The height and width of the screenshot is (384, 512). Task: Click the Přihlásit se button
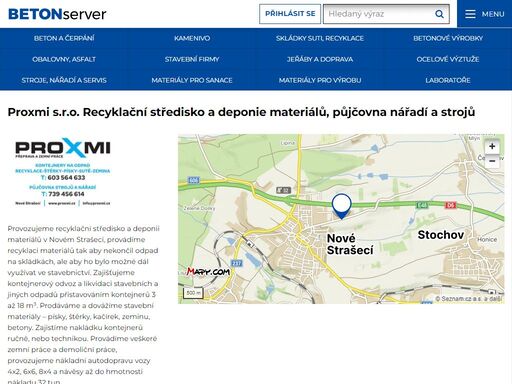tap(290, 14)
